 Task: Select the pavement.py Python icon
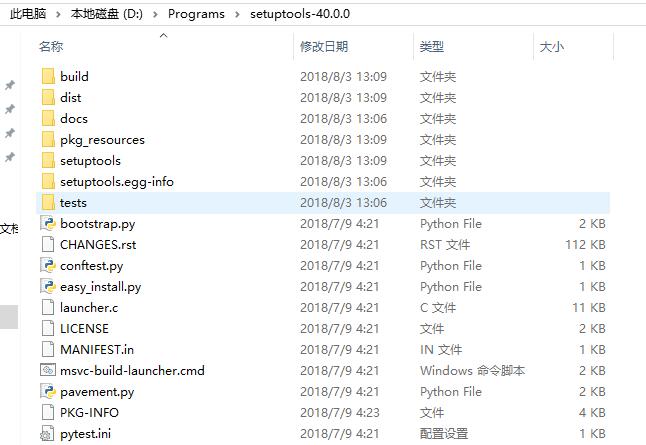click(x=48, y=392)
